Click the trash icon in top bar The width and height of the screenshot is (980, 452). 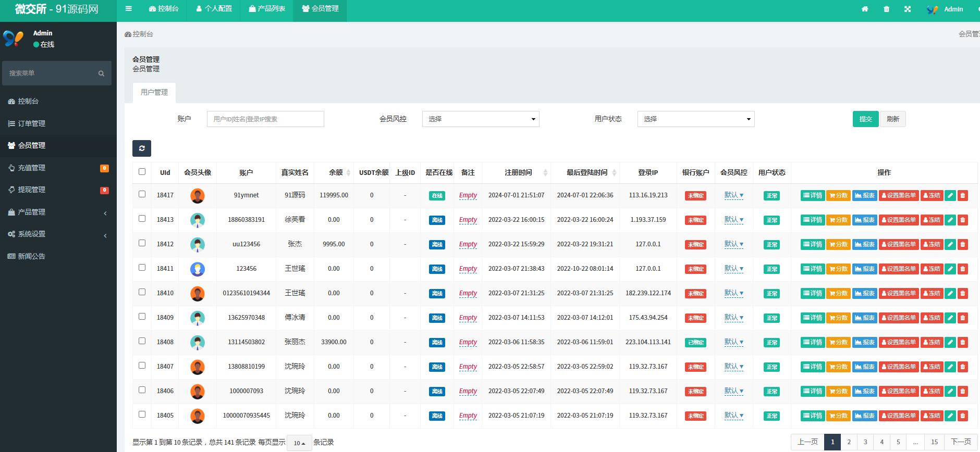click(886, 9)
